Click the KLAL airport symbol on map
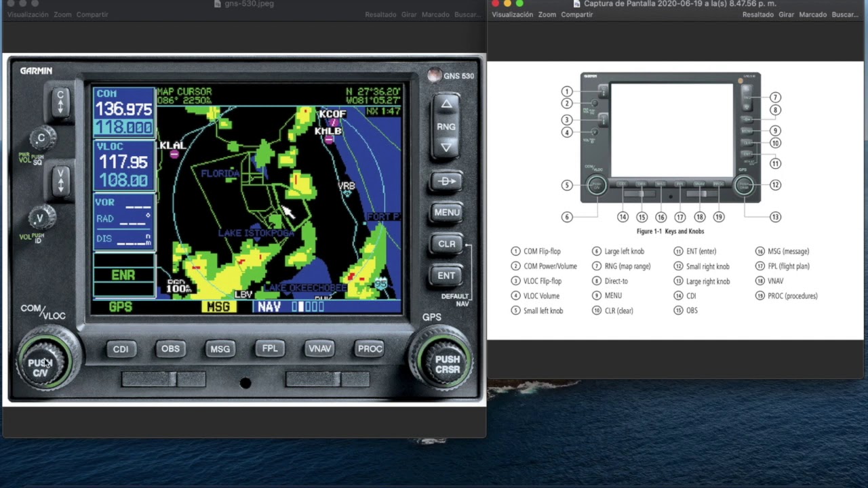The image size is (868, 488). pos(174,154)
